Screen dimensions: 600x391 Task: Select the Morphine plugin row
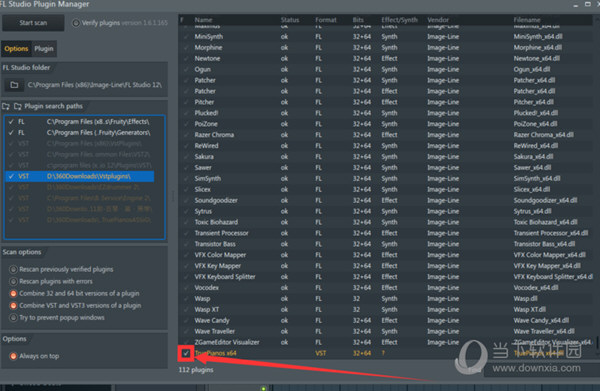(386, 47)
